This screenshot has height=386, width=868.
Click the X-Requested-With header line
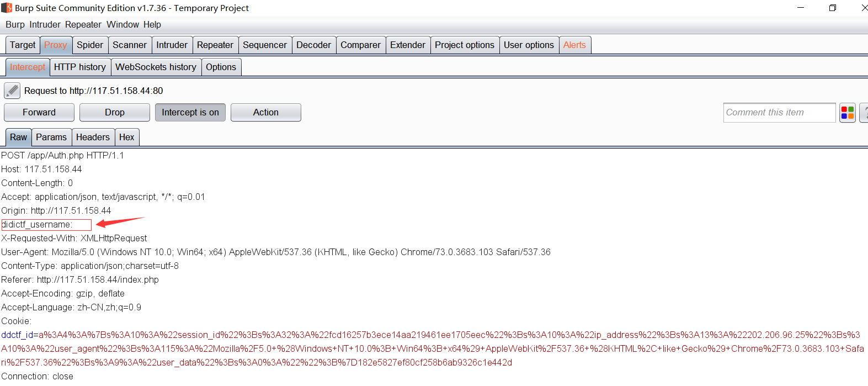click(x=74, y=239)
